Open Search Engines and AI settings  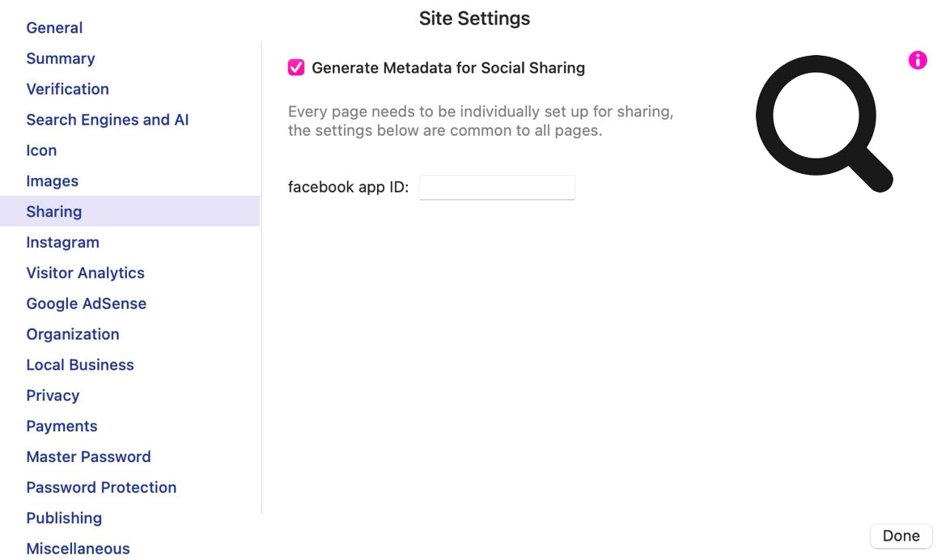107,120
